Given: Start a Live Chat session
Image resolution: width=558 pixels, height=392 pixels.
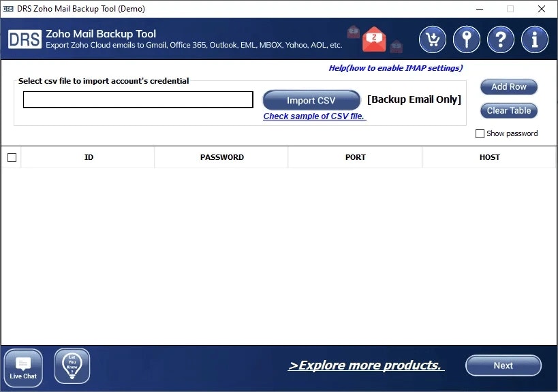Looking at the screenshot, I should [23, 367].
